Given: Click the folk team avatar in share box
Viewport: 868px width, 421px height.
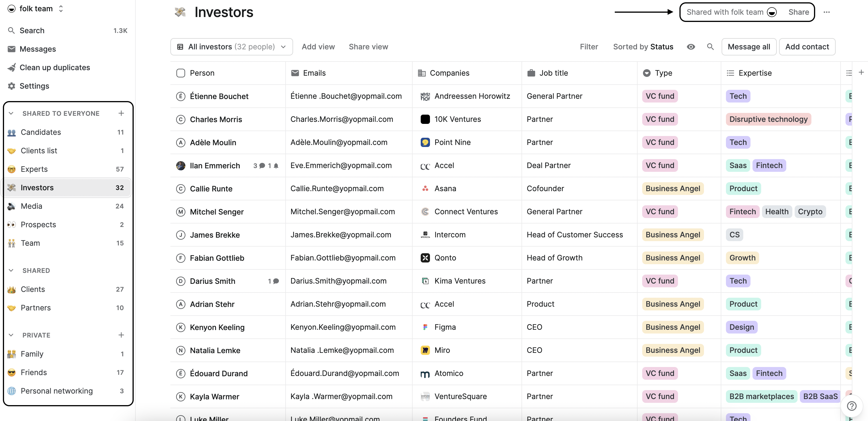Looking at the screenshot, I should pyautogui.click(x=772, y=12).
